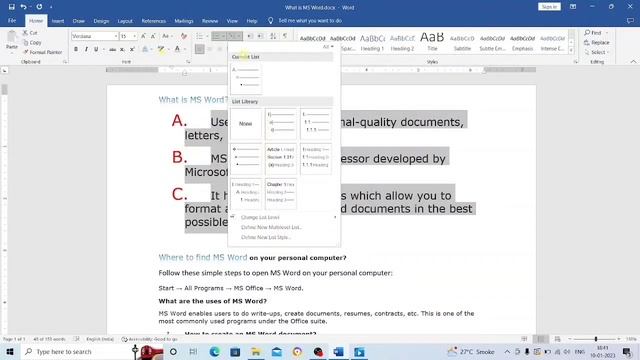The height and width of the screenshot is (360, 640).
Task: Switch to the Review tab
Action: click(210, 21)
